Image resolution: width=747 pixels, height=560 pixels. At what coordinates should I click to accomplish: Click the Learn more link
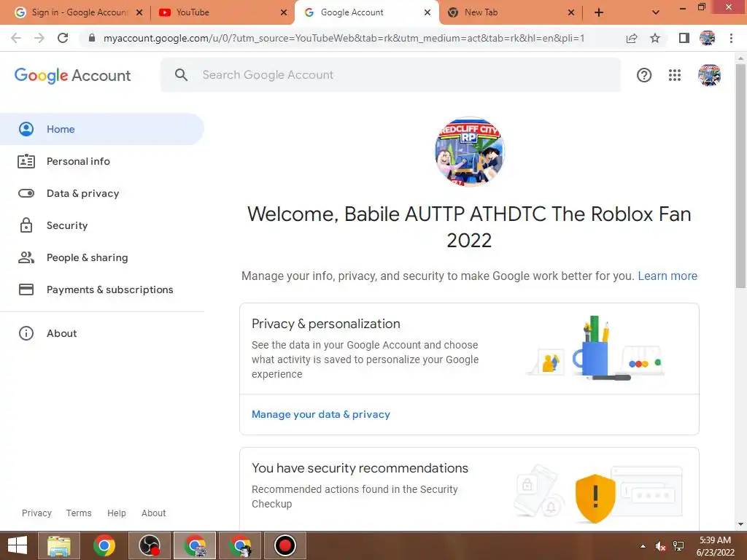coord(667,276)
